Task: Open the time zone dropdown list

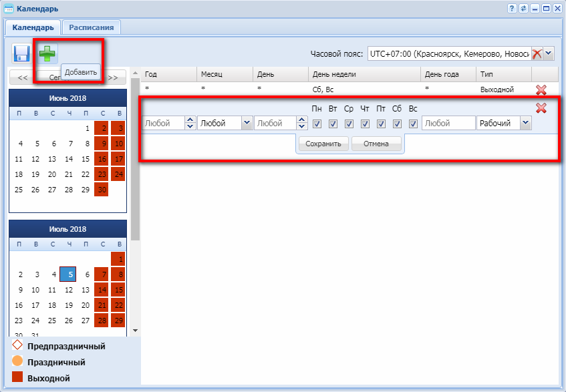Action: point(549,54)
